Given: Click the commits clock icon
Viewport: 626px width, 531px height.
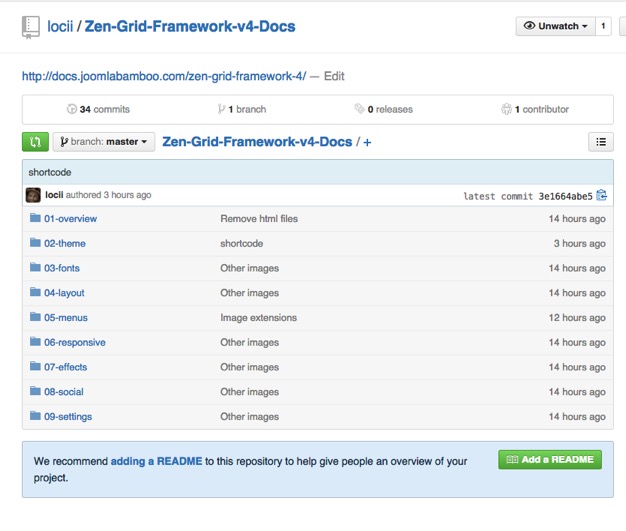Looking at the screenshot, I should pos(71,109).
